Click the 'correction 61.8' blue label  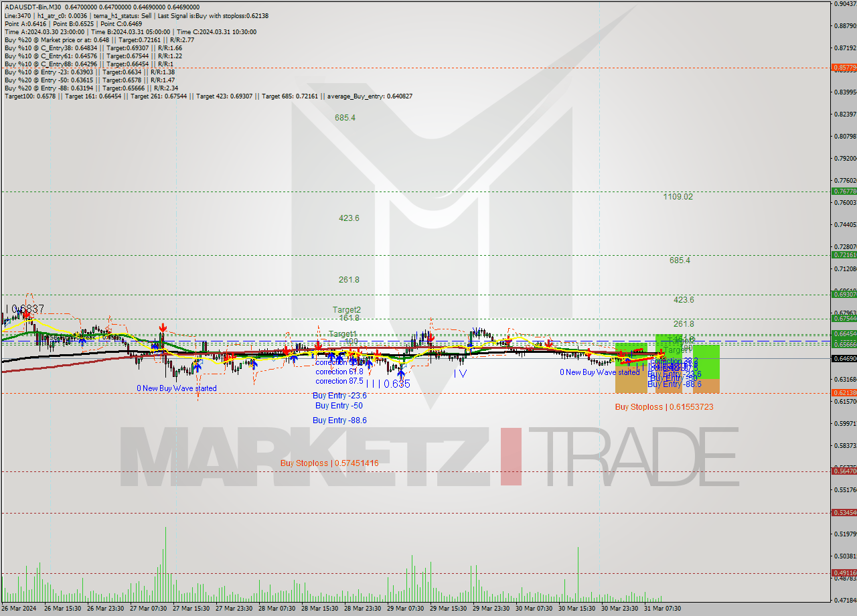pos(339,372)
